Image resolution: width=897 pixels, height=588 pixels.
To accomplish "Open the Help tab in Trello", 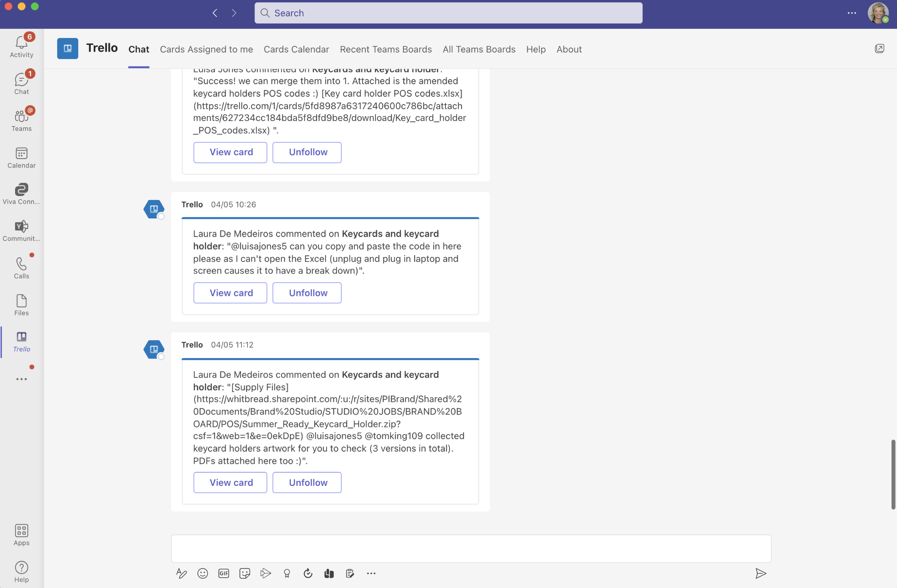I will point(536,50).
